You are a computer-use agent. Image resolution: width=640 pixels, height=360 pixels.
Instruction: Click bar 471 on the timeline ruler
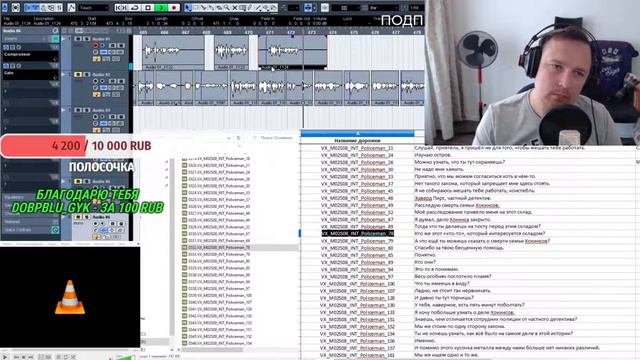(x=270, y=32)
